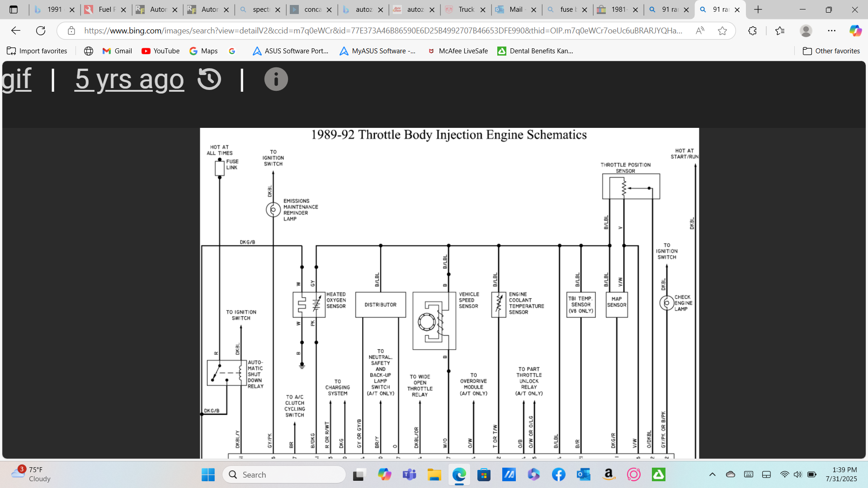Screen dimensions: 868x488
Task: Click the history clock icon
Action: 209,80
